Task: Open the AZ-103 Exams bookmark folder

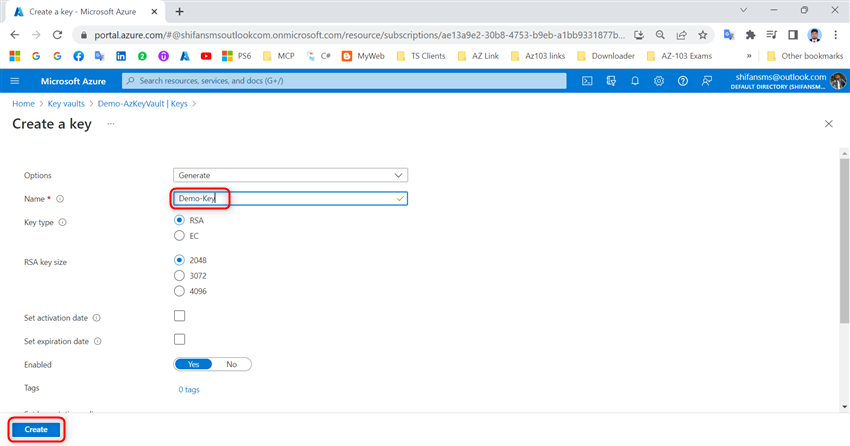Action: (x=679, y=56)
